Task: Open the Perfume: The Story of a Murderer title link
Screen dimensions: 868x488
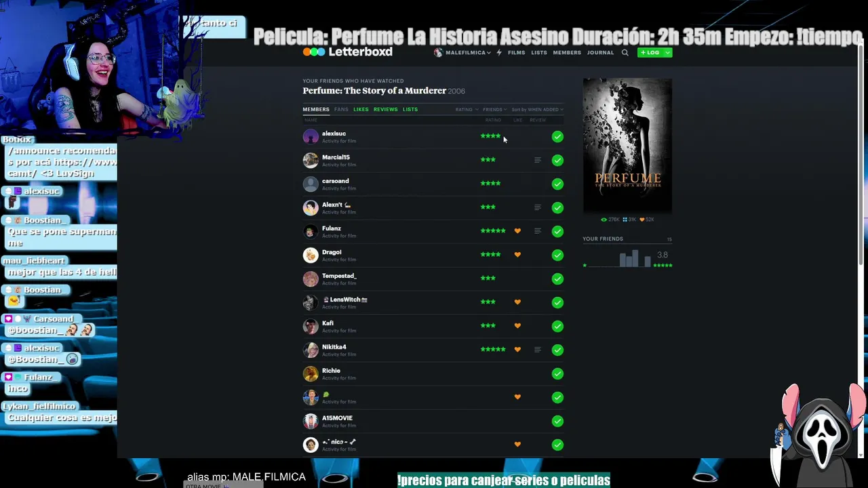Action: [x=374, y=91]
